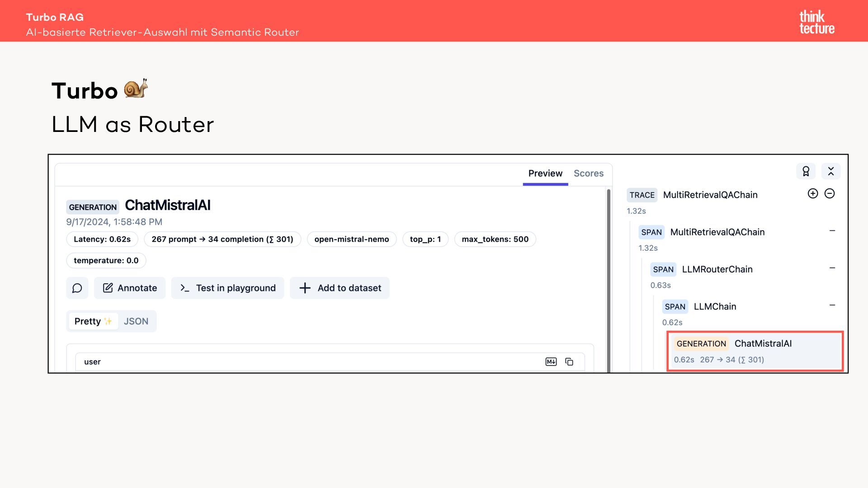
Task: Click the Annotate button
Action: tap(130, 288)
